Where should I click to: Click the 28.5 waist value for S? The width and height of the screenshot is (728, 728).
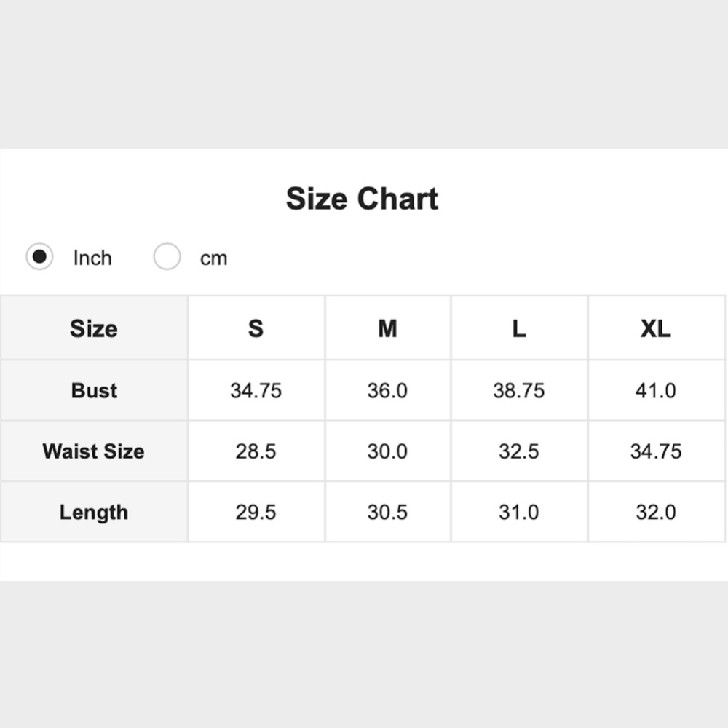pyautogui.click(x=256, y=451)
